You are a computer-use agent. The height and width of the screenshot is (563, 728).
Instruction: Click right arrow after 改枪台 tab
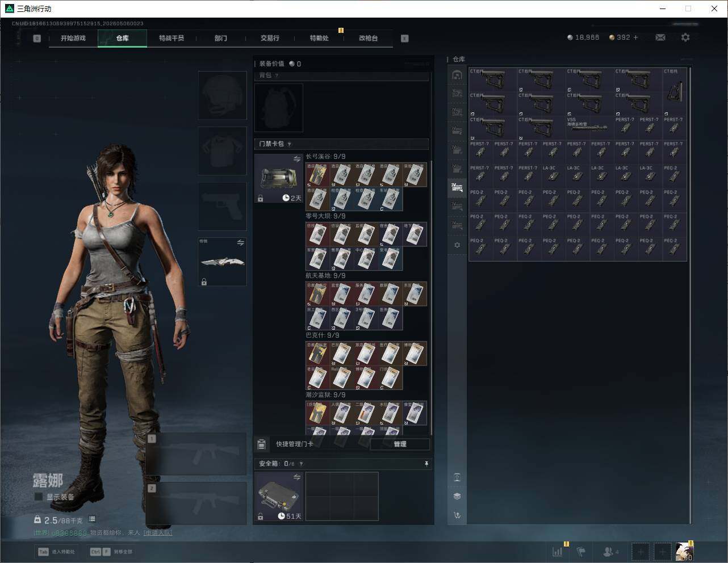click(405, 38)
